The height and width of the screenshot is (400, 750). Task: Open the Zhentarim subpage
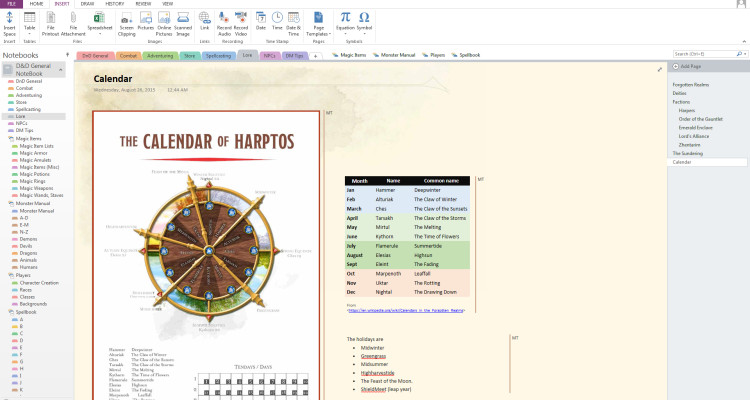tap(689, 145)
